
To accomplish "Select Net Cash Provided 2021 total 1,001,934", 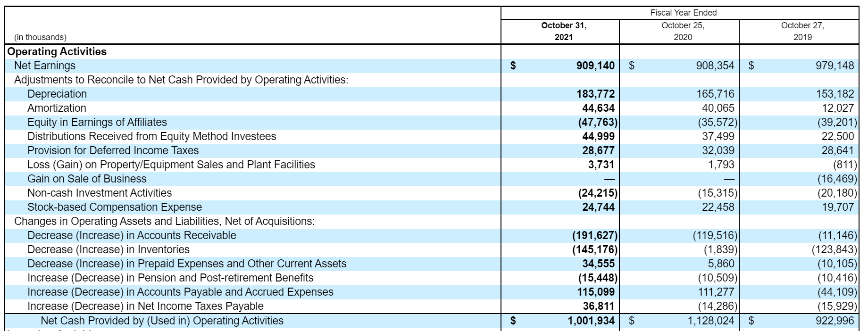I will click(591, 321).
